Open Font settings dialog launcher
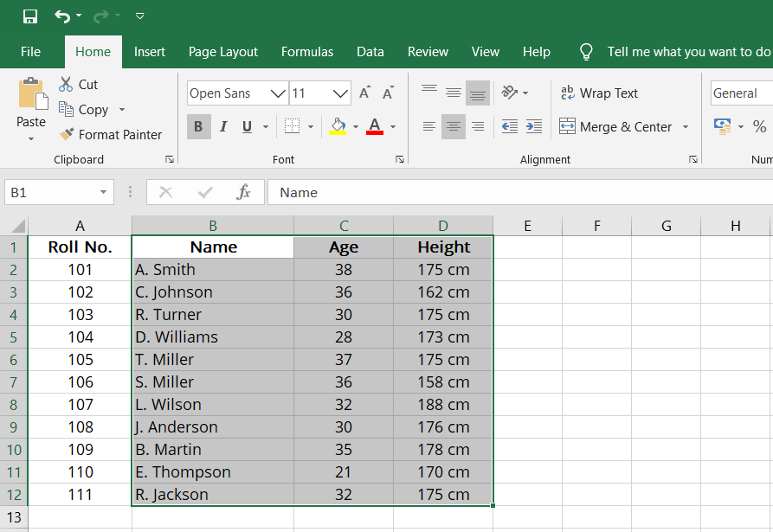Image resolution: width=773 pixels, height=532 pixels. [x=400, y=159]
